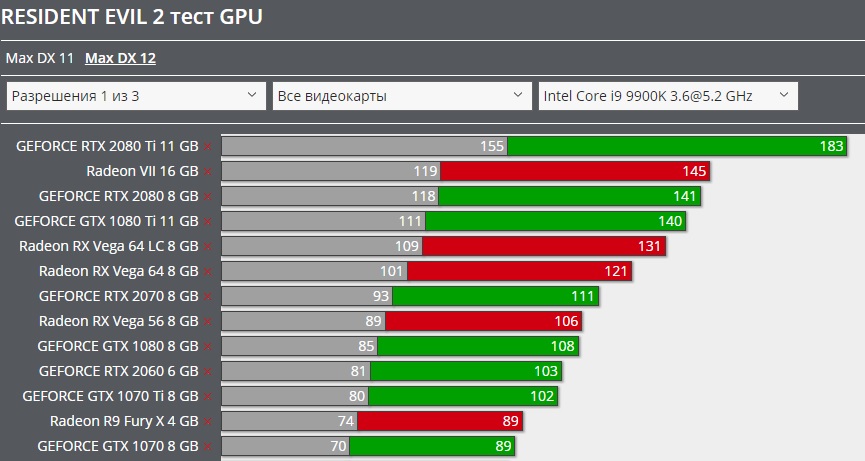The height and width of the screenshot is (461, 865).
Task: Open the 'Все видеокарты' dropdown
Action: click(402, 96)
